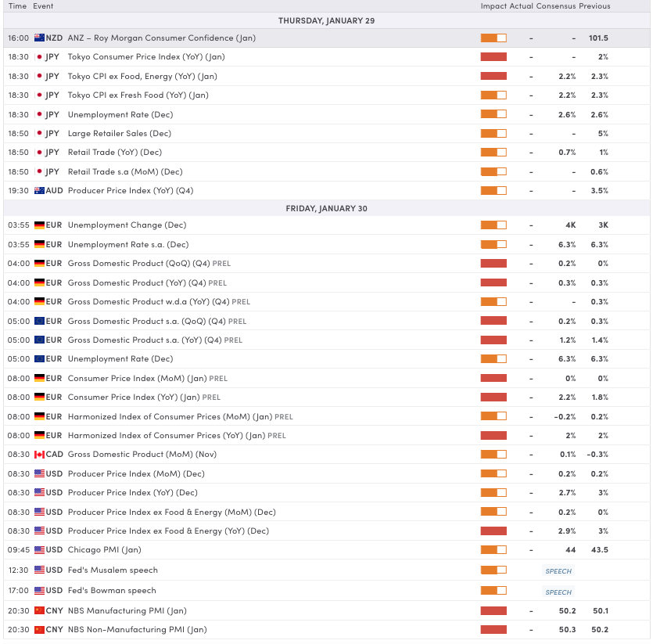Click the US flag on Chicago PMI (Jan) row

[39, 550]
